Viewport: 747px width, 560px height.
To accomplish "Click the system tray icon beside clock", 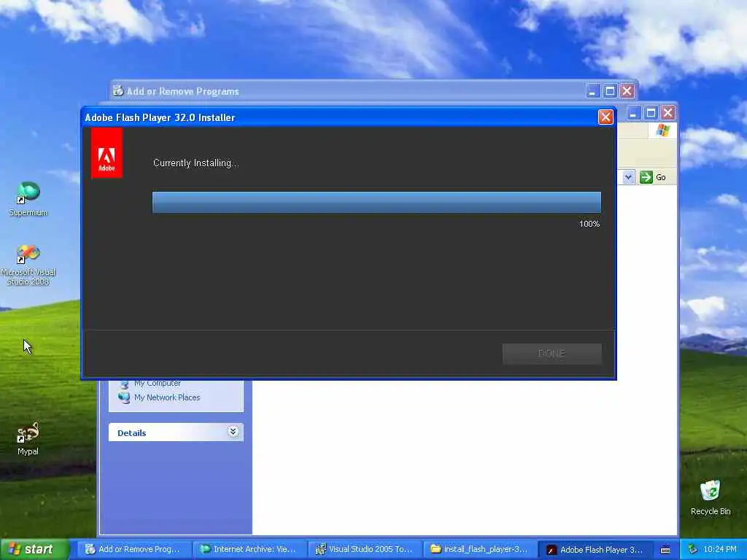I will (693, 550).
